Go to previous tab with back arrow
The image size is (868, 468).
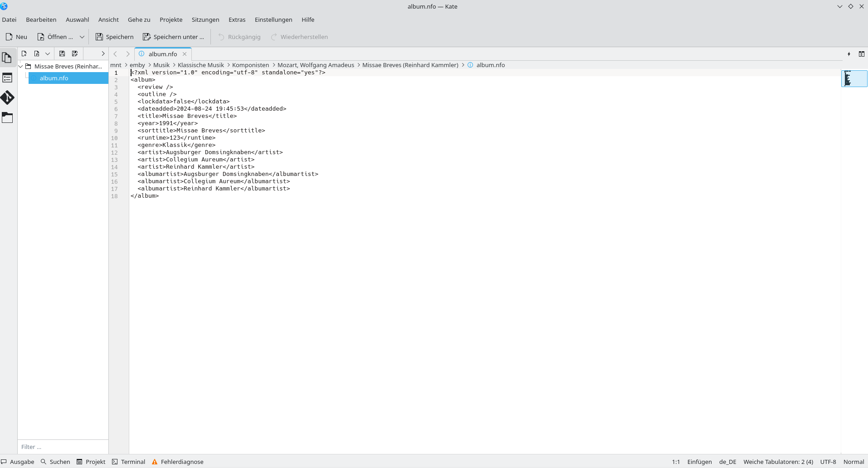tap(115, 54)
